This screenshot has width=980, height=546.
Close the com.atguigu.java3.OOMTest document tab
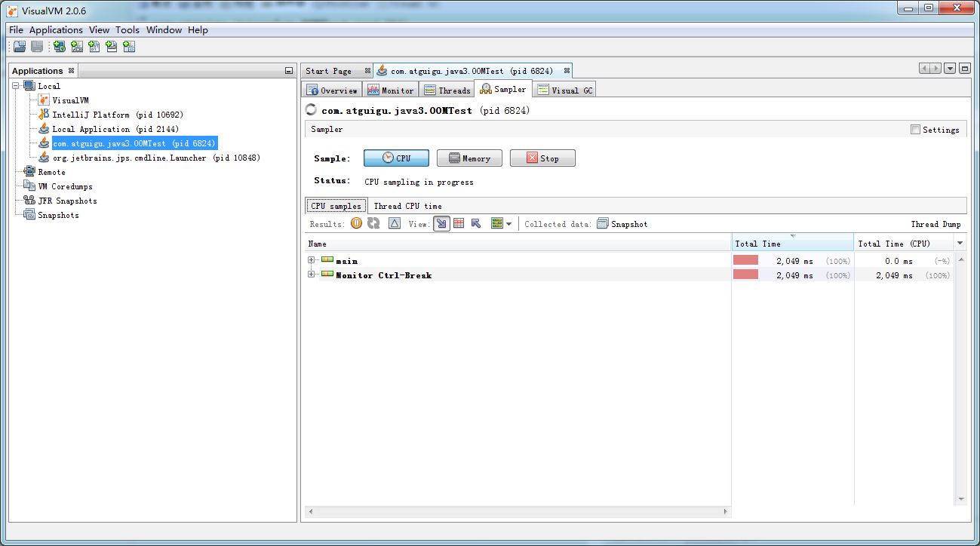pos(567,71)
